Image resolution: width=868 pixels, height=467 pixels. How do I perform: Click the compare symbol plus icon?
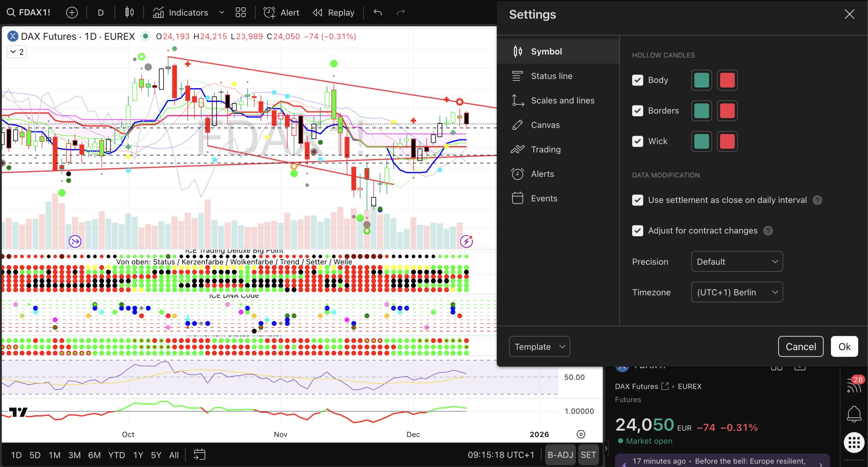coord(72,12)
